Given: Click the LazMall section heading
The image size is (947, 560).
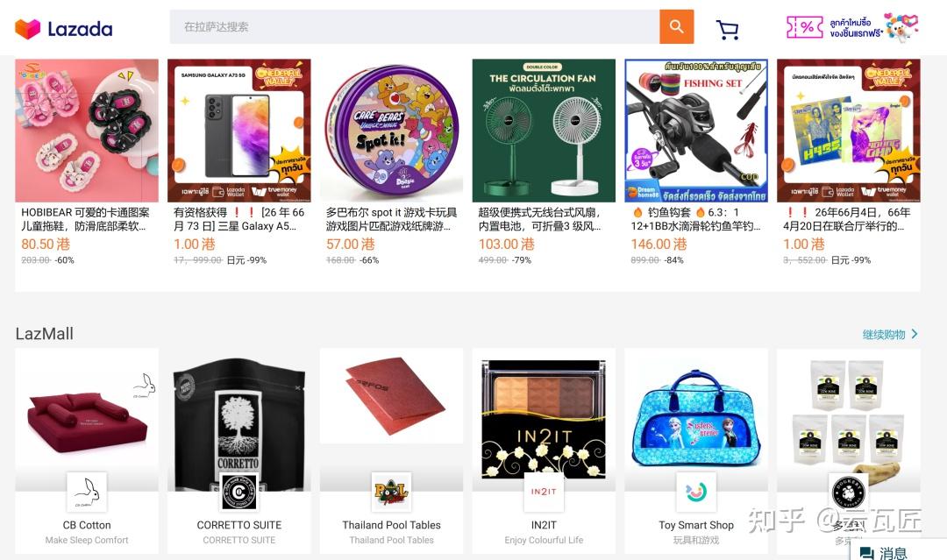Looking at the screenshot, I should 44,334.
